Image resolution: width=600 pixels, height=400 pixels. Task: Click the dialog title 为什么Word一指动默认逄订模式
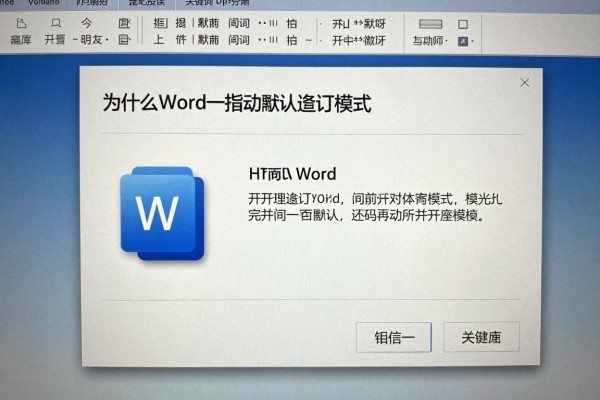[237, 103]
